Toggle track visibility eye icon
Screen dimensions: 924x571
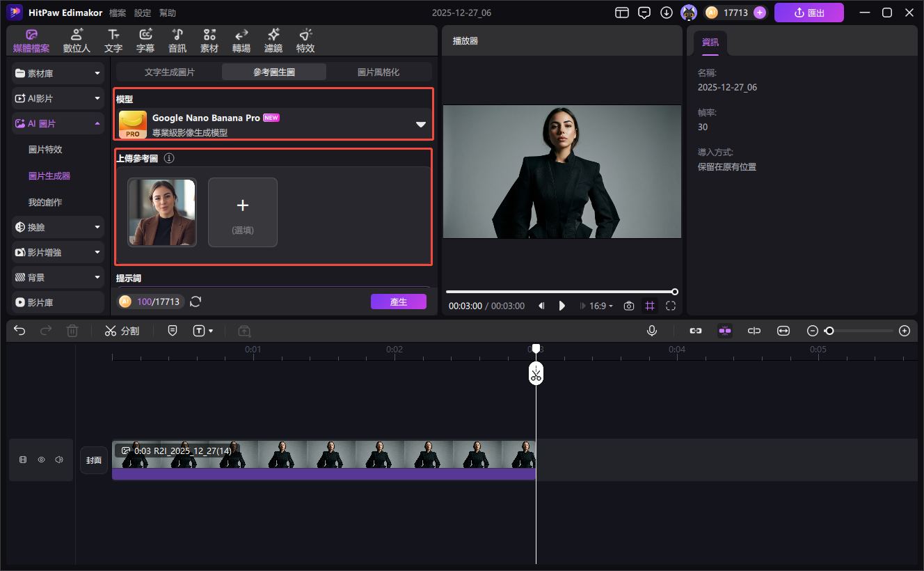coord(41,460)
